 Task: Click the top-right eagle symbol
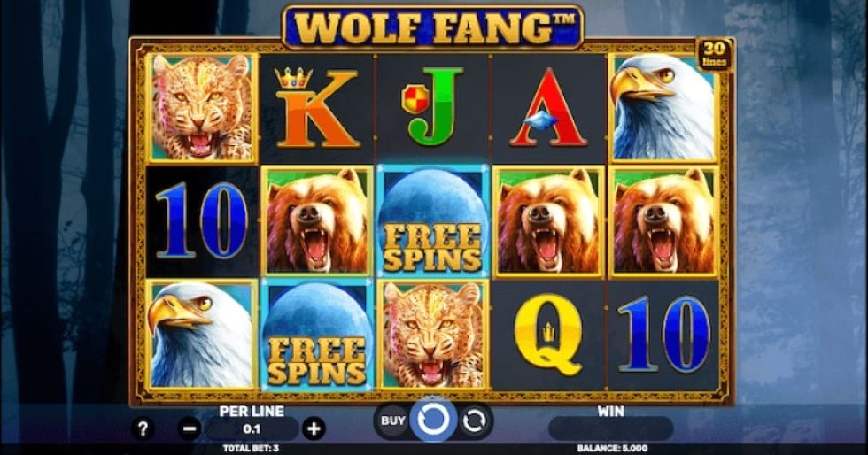tap(663, 108)
